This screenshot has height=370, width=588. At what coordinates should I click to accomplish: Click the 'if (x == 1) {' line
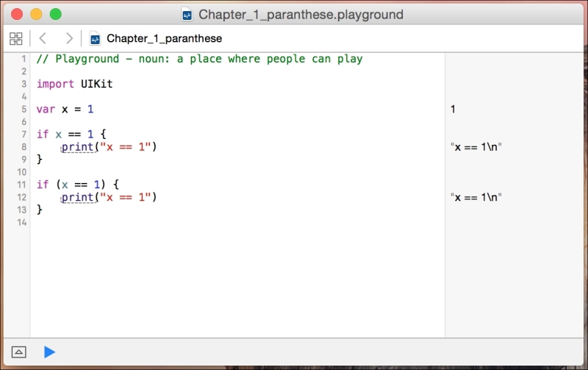[x=78, y=185]
